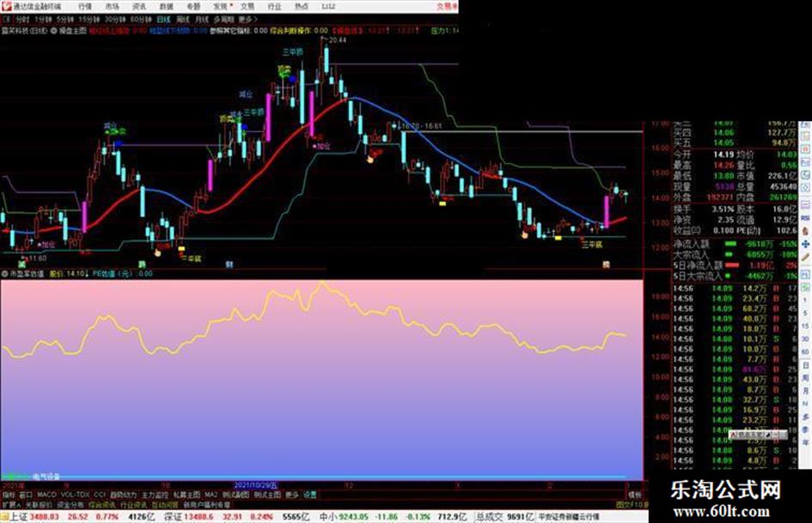
Task: Select the 月线 monthly period
Action: click(x=201, y=19)
